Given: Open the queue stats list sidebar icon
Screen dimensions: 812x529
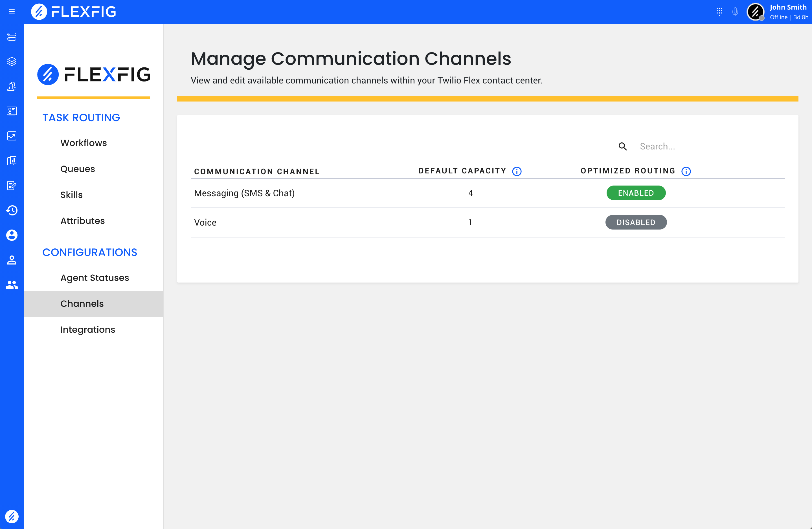Looking at the screenshot, I should click(12, 111).
